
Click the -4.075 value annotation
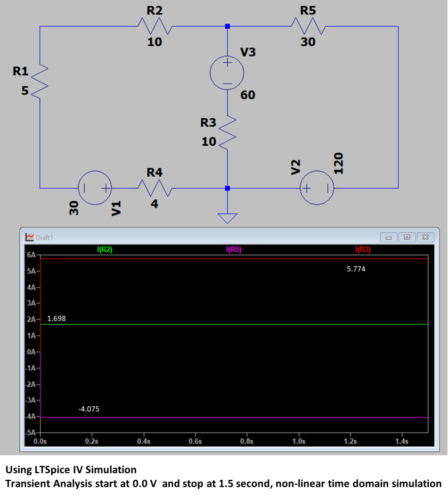point(89,409)
